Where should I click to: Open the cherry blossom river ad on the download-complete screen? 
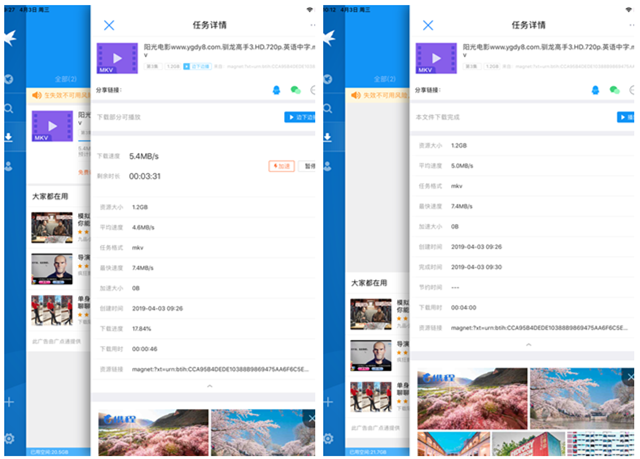(582, 399)
